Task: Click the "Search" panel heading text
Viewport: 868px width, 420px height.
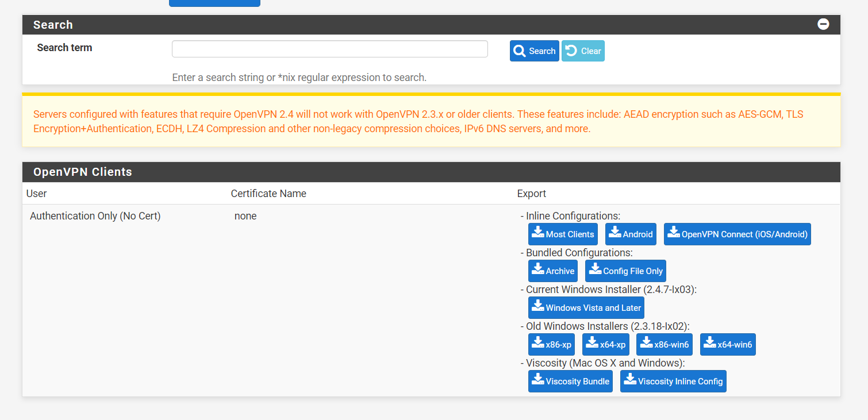Action: (53, 25)
